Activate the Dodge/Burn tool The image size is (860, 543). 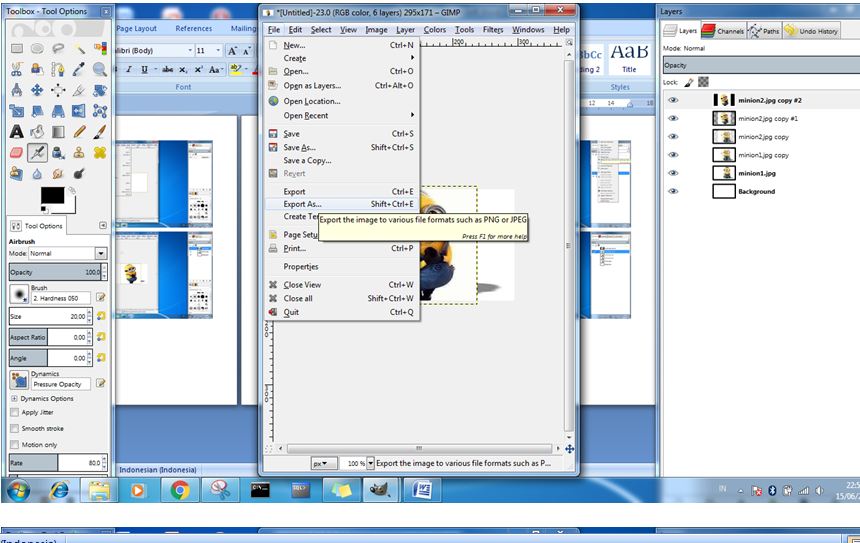click(79, 173)
